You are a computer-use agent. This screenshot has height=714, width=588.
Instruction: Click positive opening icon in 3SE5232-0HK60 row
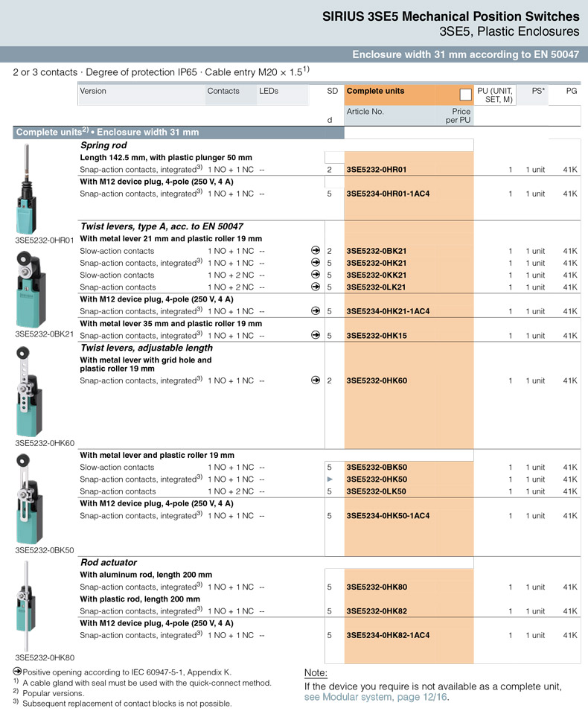316,380
